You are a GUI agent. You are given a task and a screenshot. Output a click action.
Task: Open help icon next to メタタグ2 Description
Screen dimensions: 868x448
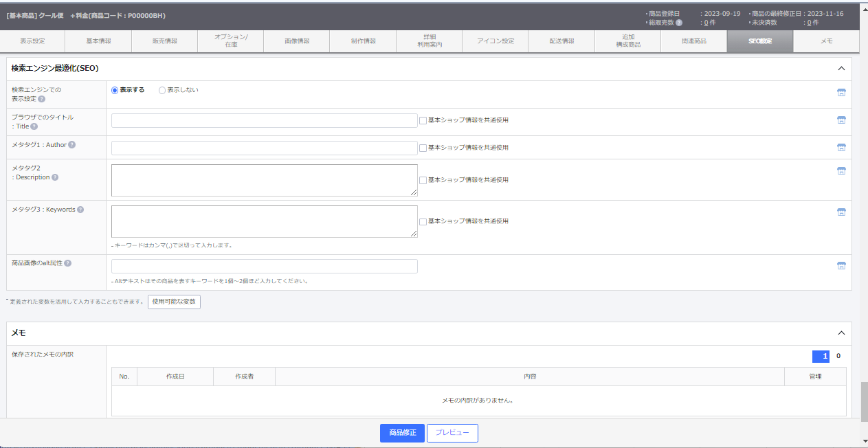56,177
